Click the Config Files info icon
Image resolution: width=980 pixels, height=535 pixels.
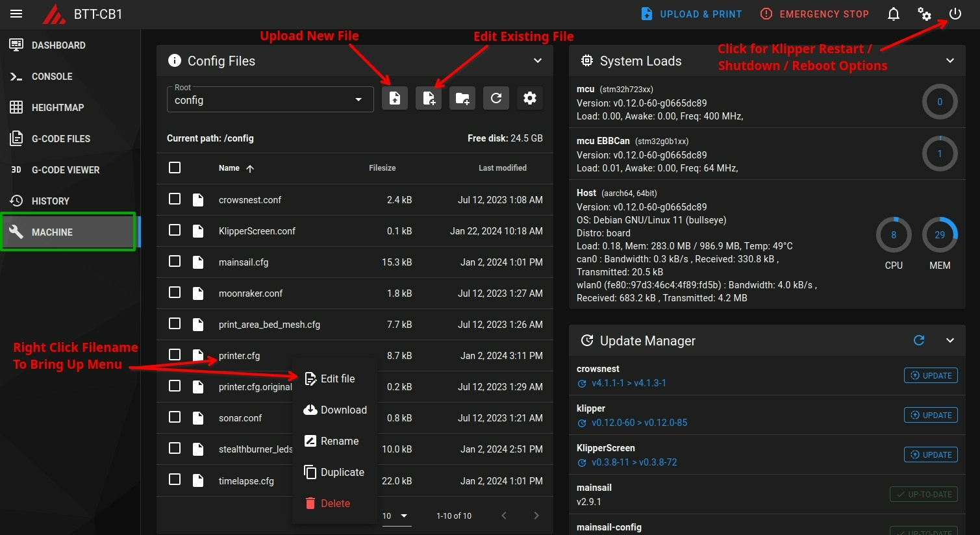coord(175,60)
